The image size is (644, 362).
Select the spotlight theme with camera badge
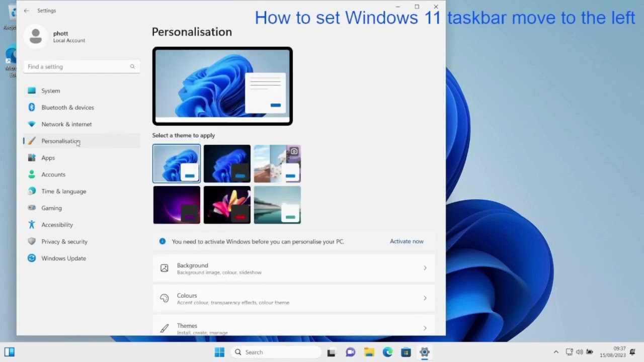point(277,163)
